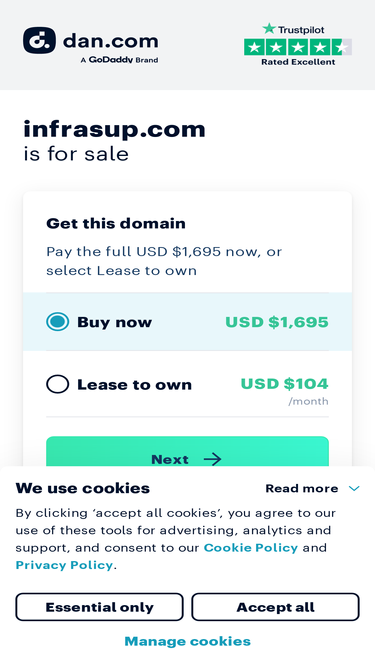Click the dan.com wordmark text
This screenshot has width=375, height=667.
tap(111, 41)
